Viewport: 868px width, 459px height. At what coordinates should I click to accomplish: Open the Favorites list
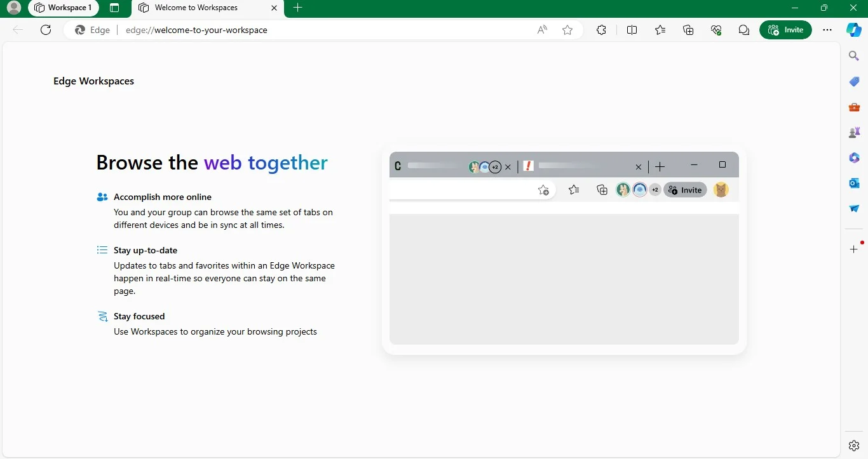[x=660, y=30]
